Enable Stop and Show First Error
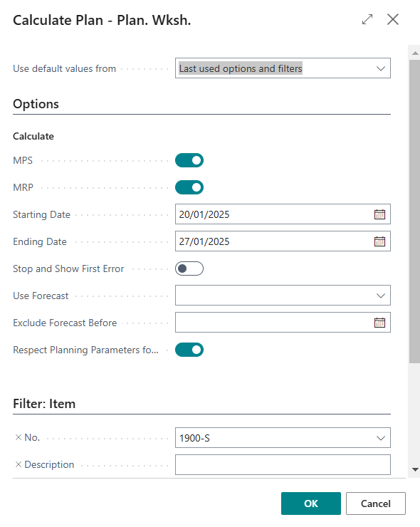The width and height of the screenshot is (420, 527). pos(189,268)
